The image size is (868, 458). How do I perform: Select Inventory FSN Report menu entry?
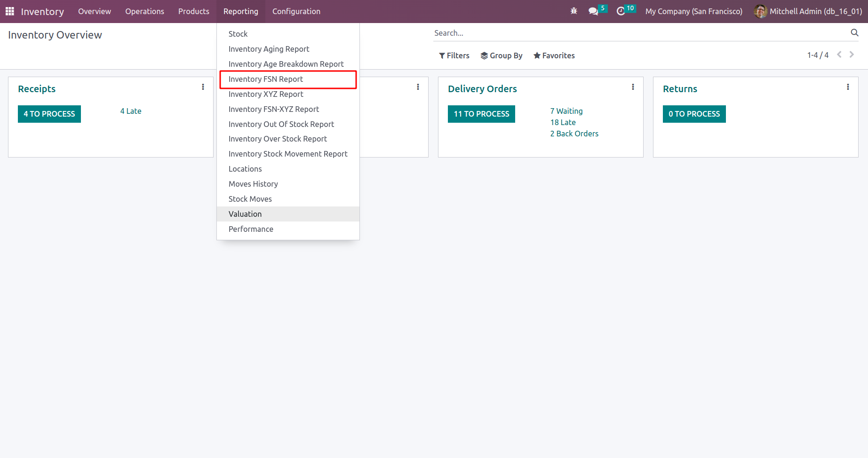pyautogui.click(x=266, y=79)
